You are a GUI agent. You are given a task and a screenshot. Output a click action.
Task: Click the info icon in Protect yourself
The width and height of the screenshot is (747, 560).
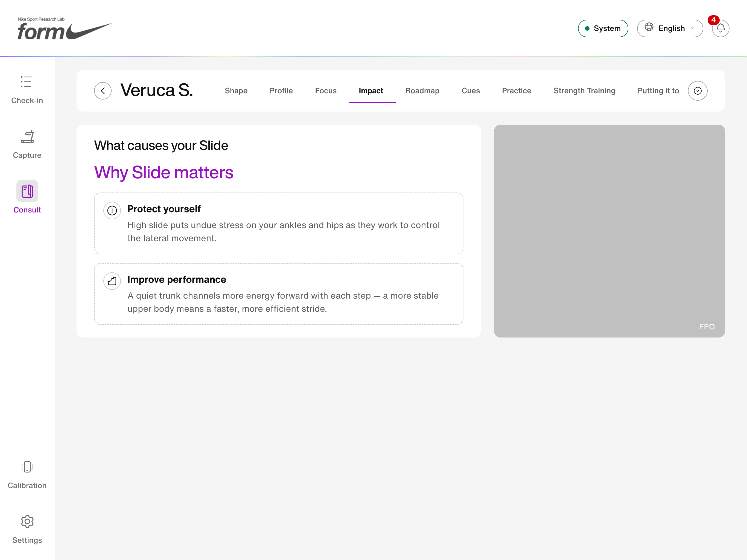coord(112,211)
